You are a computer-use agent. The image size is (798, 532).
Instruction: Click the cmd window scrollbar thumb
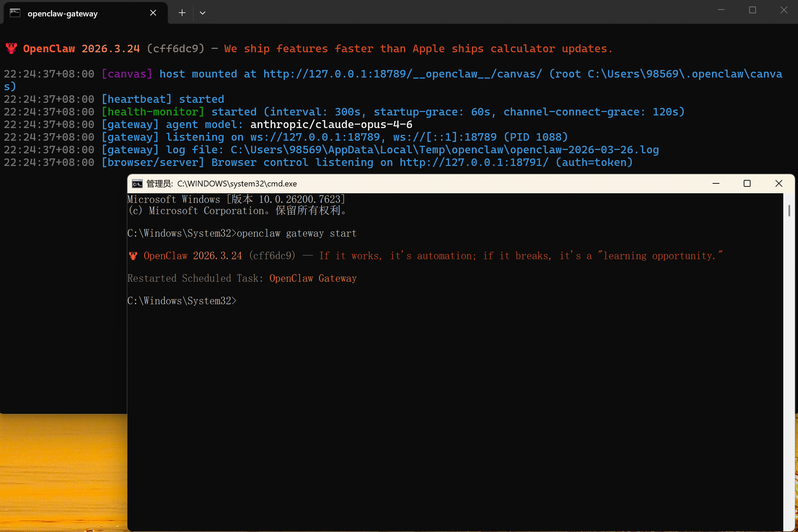[789, 210]
